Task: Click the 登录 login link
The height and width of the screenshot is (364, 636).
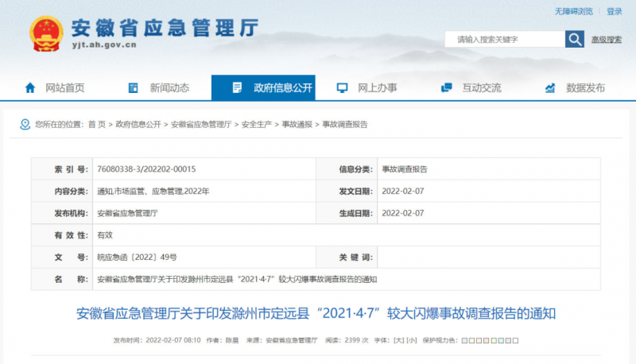Action: point(615,12)
